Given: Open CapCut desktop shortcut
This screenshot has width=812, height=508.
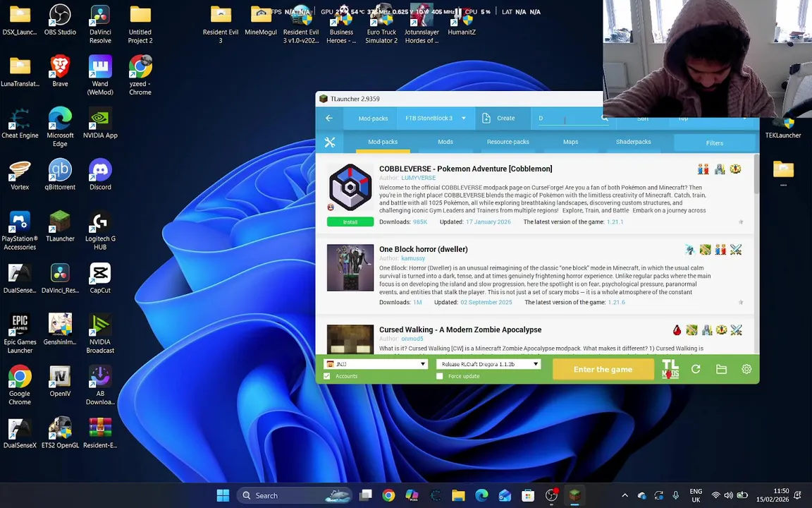Looking at the screenshot, I should point(100,279).
